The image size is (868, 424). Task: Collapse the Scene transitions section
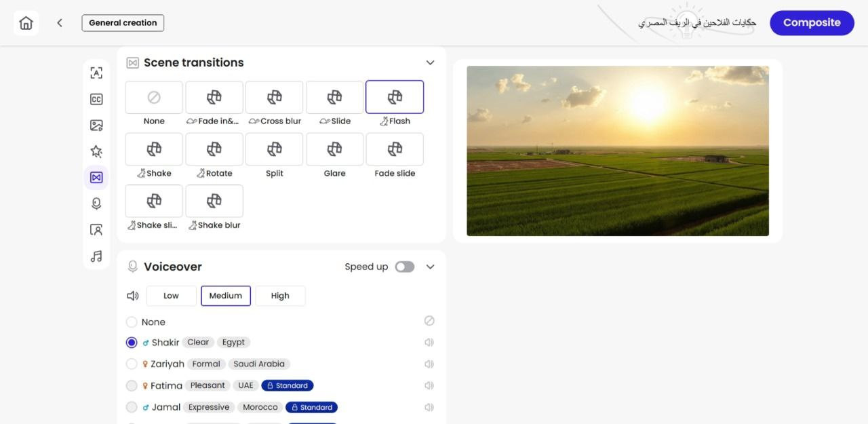tap(430, 62)
